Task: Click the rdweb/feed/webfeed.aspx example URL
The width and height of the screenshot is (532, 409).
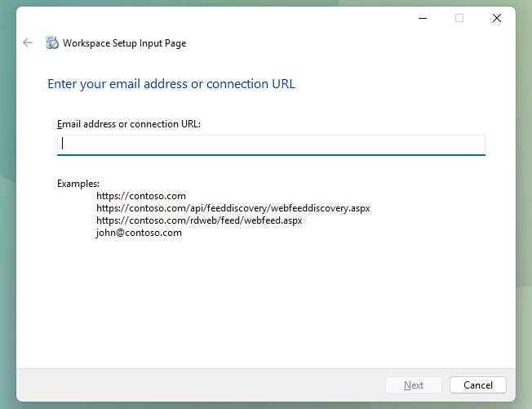Action: click(x=199, y=220)
